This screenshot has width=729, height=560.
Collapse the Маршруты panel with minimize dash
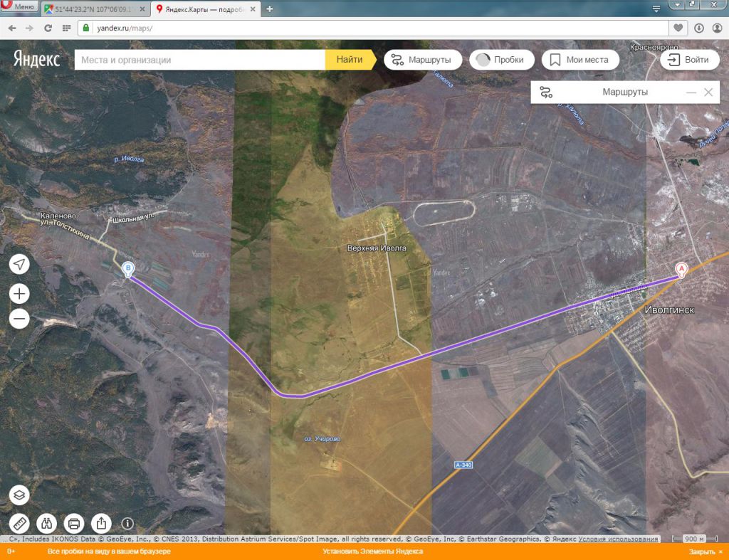pos(691,93)
